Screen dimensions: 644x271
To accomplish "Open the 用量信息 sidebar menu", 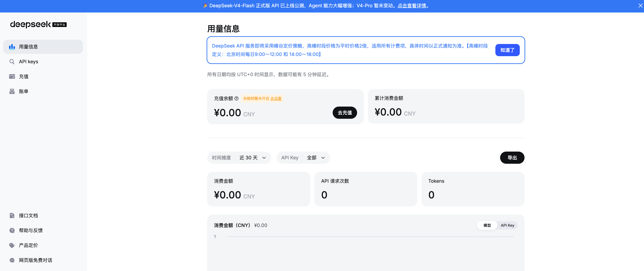I will tap(43, 47).
